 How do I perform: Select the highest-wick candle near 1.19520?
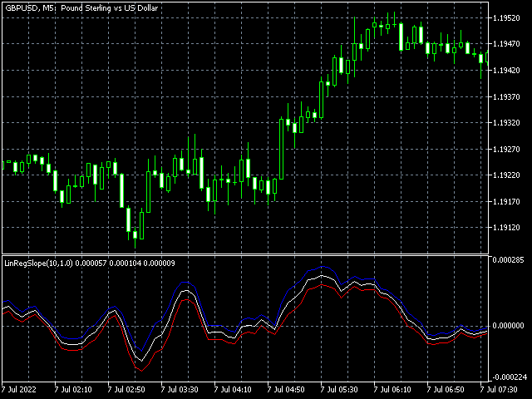point(394,24)
